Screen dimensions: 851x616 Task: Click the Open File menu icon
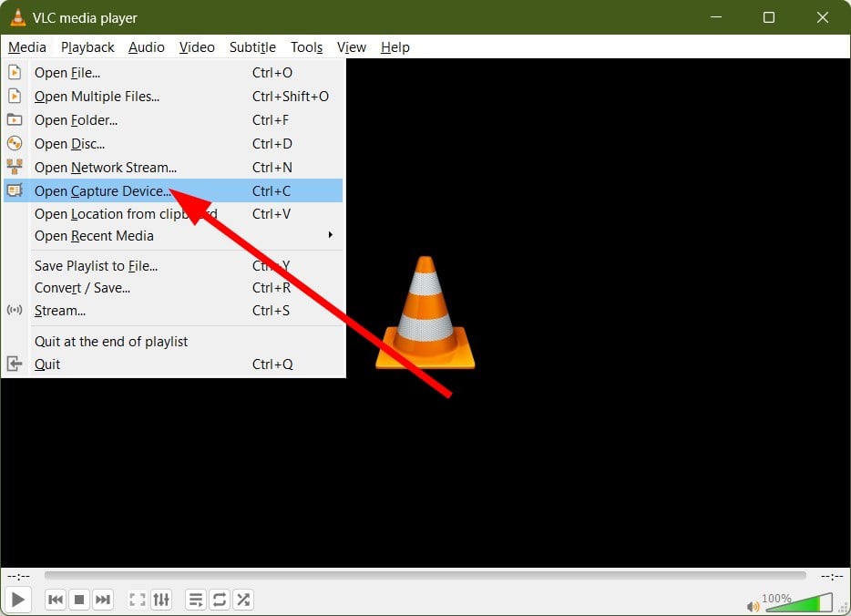pyautogui.click(x=15, y=72)
